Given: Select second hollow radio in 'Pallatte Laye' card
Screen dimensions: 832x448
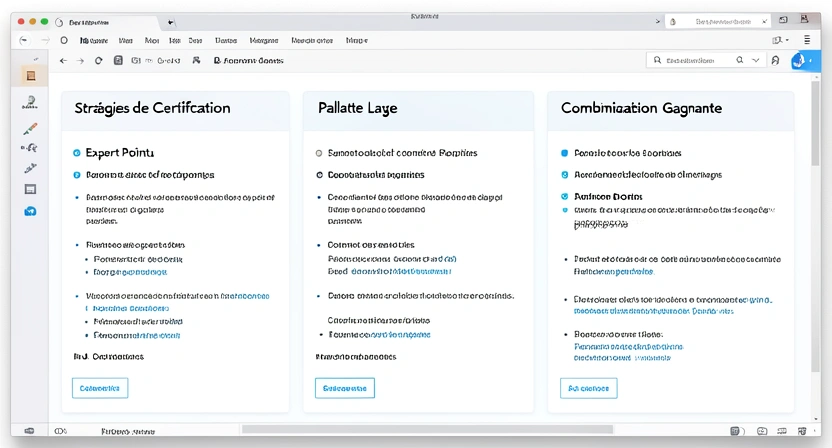Looking at the screenshot, I should [x=319, y=175].
